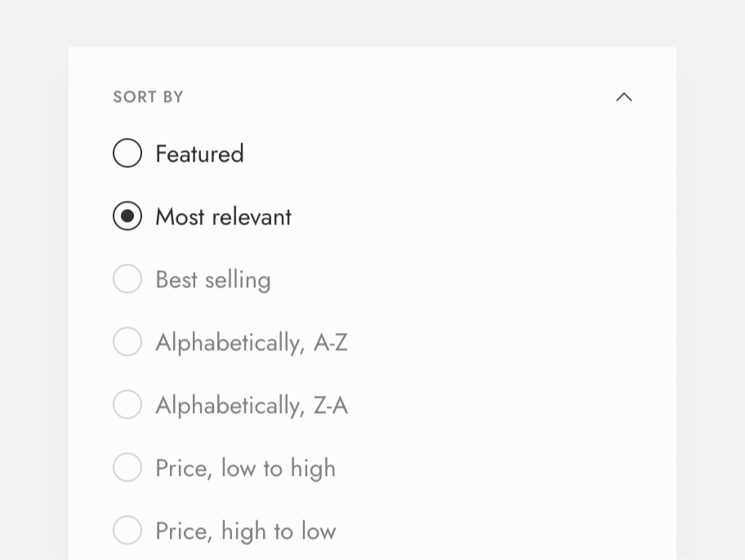Select the Price, high to low radio circle
Image resolution: width=745 pixels, height=560 pixels.
127,530
